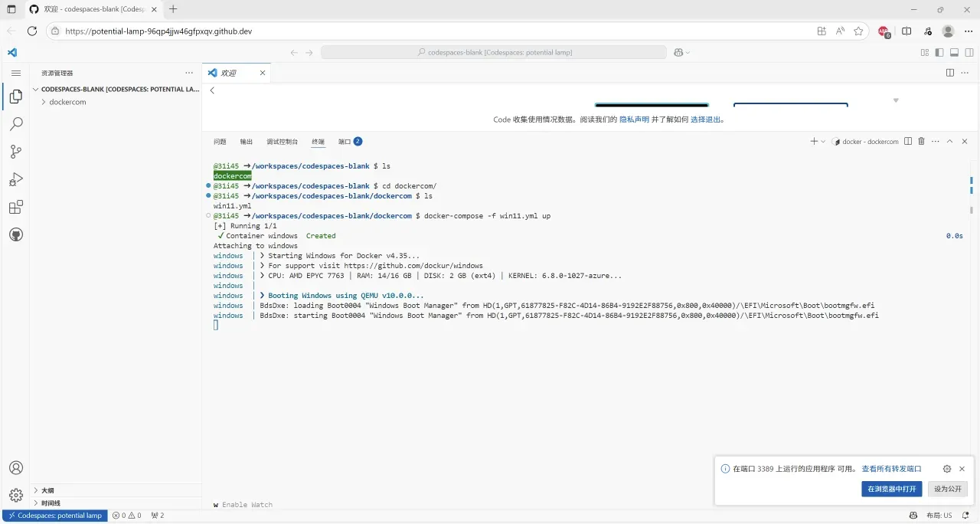Viewport: 980px width, 524px height.
Task: Open the 选择退出 opt-out link
Action: coord(705,120)
